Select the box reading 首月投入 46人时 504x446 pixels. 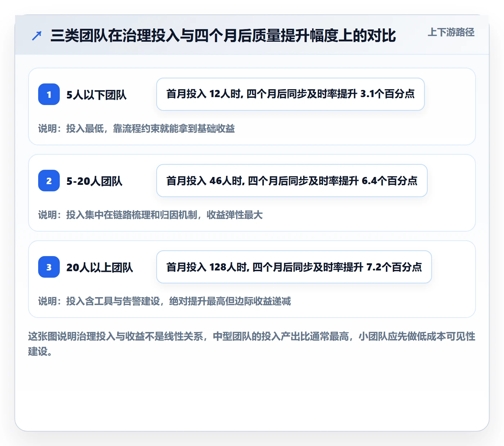(x=292, y=181)
